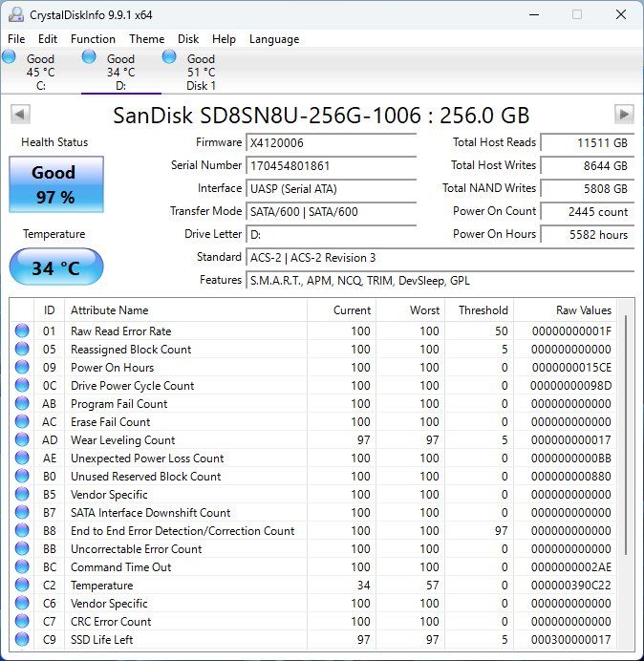
Task: Click status icon of Wear Leveling Count
Action: click(x=22, y=439)
